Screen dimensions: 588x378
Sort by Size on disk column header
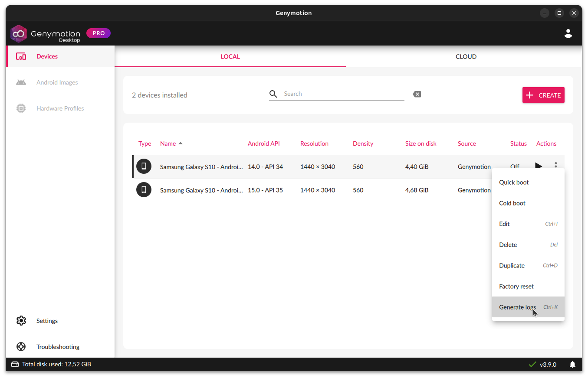coord(421,143)
